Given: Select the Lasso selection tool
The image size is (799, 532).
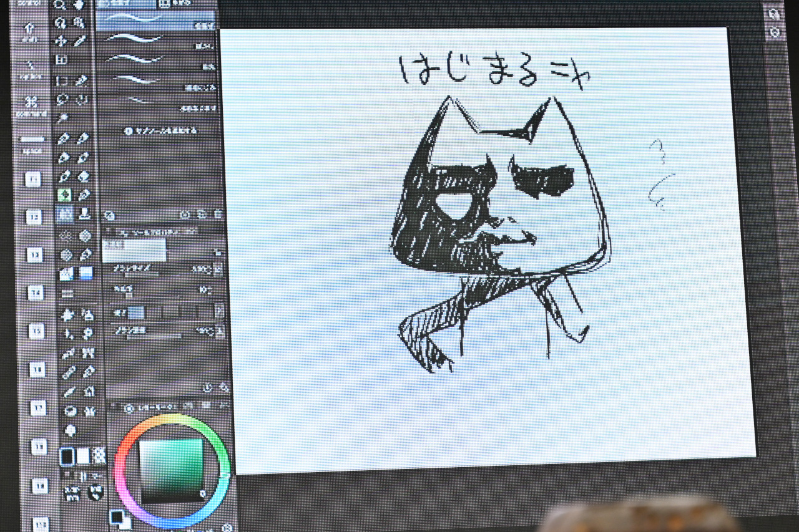Looking at the screenshot, I should point(61,100).
